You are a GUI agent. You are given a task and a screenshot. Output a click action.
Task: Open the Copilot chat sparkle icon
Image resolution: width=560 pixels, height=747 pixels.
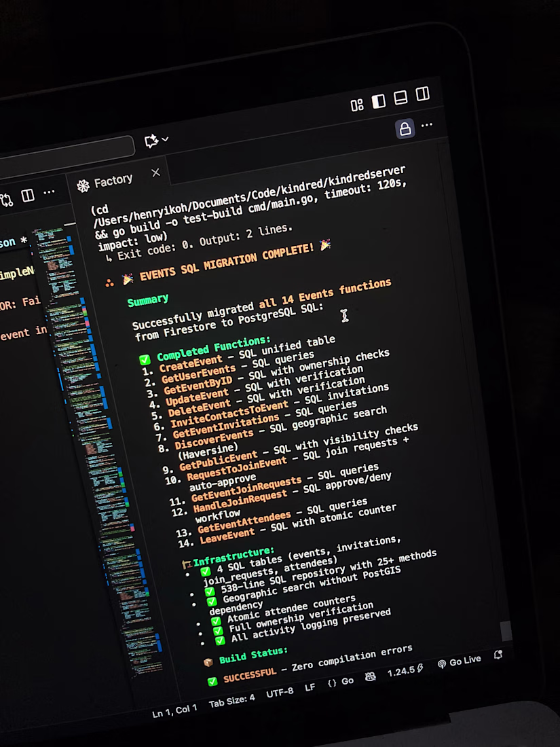pos(151,141)
